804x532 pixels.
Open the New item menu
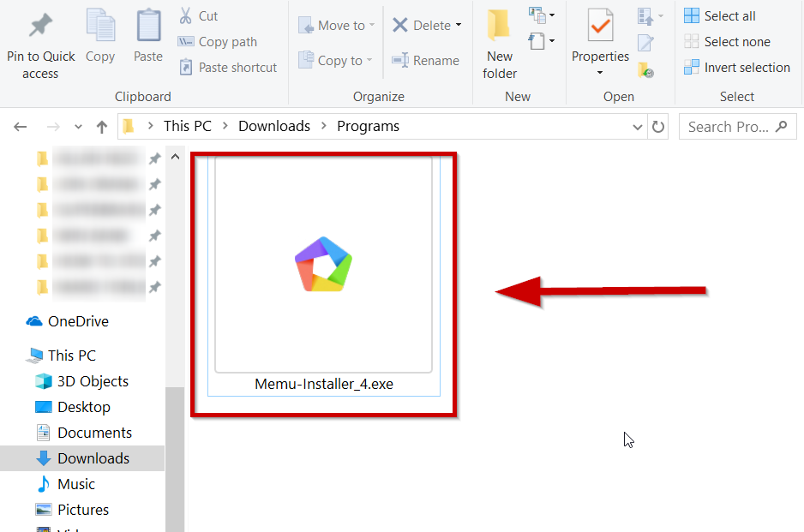coord(542,15)
